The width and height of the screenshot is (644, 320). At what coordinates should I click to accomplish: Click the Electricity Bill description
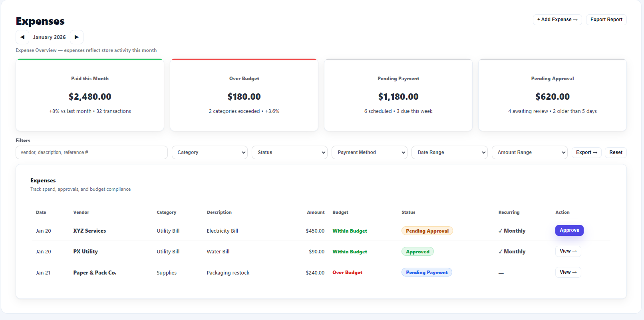click(222, 231)
